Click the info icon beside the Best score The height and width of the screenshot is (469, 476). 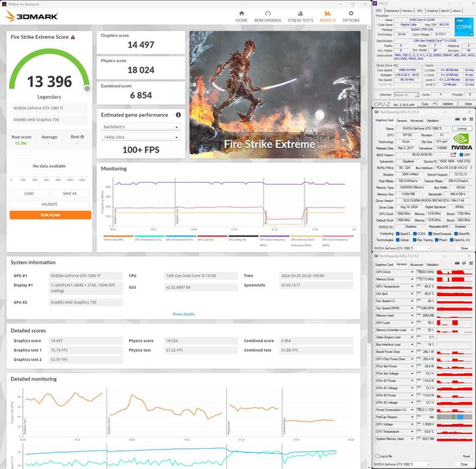point(82,137)
